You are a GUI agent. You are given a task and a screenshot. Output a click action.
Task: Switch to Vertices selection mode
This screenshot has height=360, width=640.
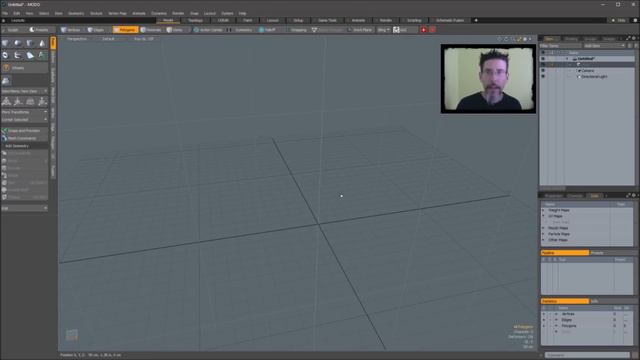(x=71, y=30)
